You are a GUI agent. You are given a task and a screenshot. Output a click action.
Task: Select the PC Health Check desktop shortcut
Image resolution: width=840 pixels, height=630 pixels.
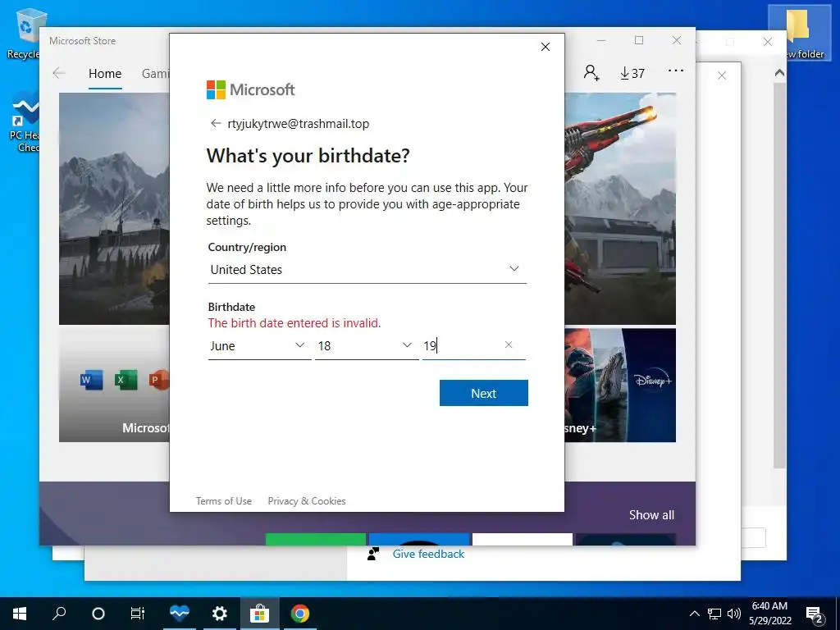coord(25,122)
